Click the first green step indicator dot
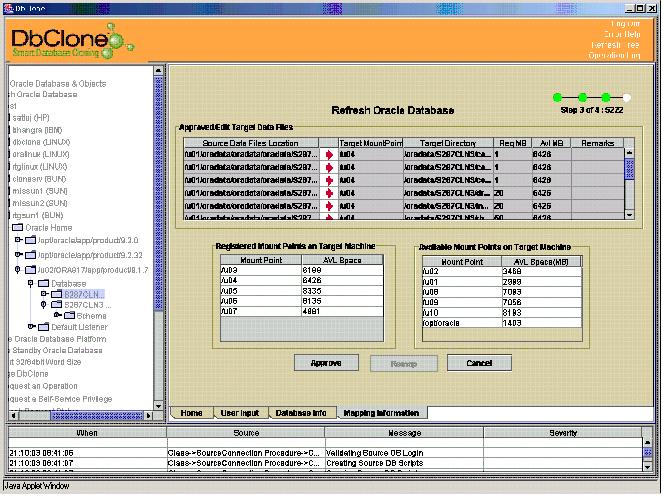663x496 pixels. click(558, 98)
